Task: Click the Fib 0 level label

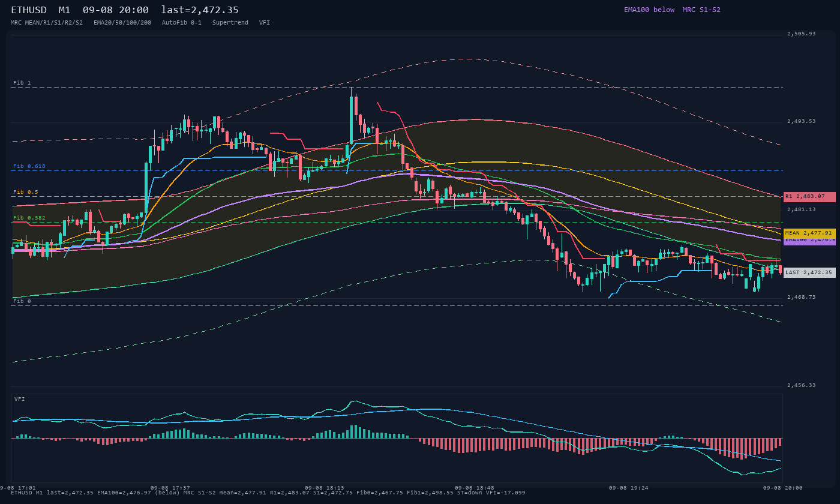Action: click(x=22, y=301)
